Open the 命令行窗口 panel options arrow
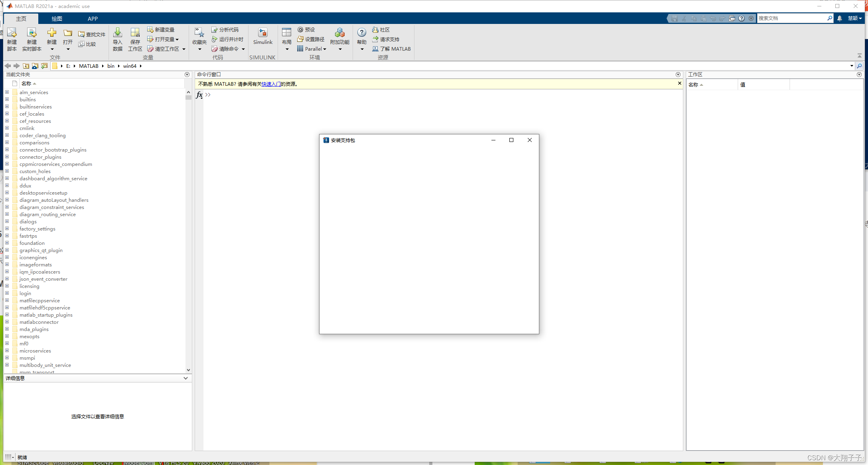This screenshot has height=465, width=868. (x=678, y=74)
